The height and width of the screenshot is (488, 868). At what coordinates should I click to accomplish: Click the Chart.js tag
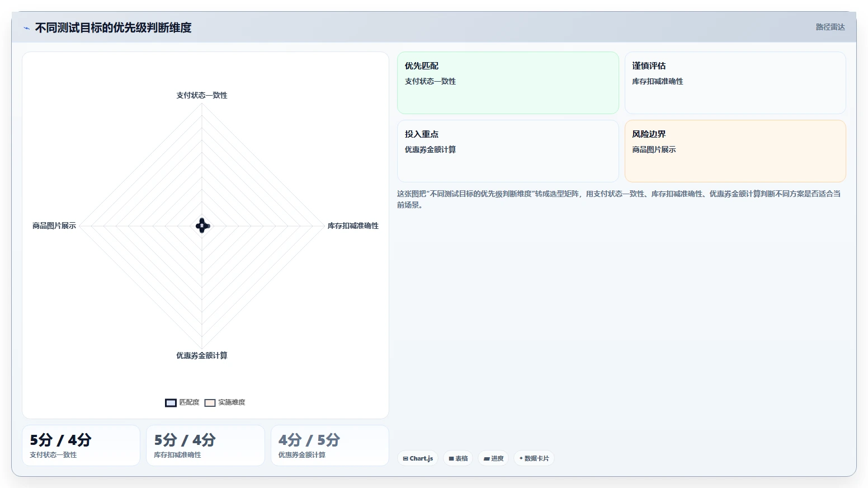418,458
